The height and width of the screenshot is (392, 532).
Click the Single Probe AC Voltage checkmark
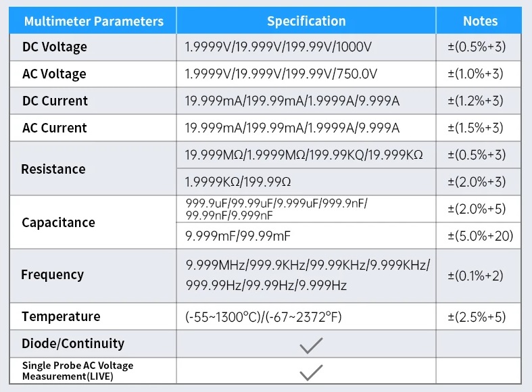click(x=311, y=371)
